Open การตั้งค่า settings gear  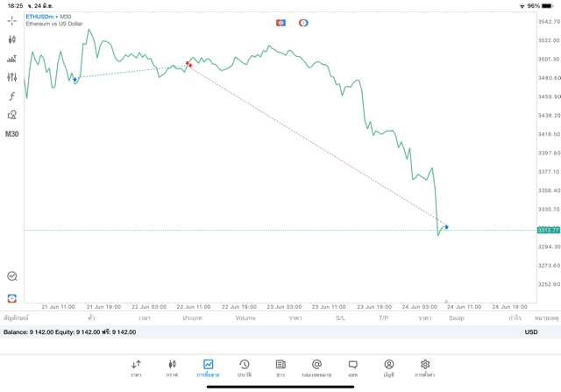pyautogui.click(x=425, y=367)
